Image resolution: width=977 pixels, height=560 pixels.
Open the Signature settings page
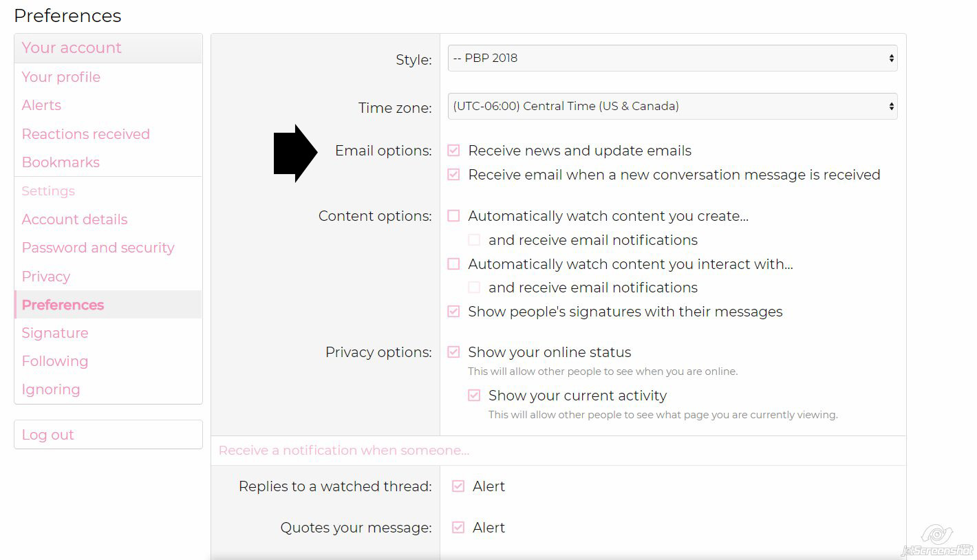[x=55, y=333]
